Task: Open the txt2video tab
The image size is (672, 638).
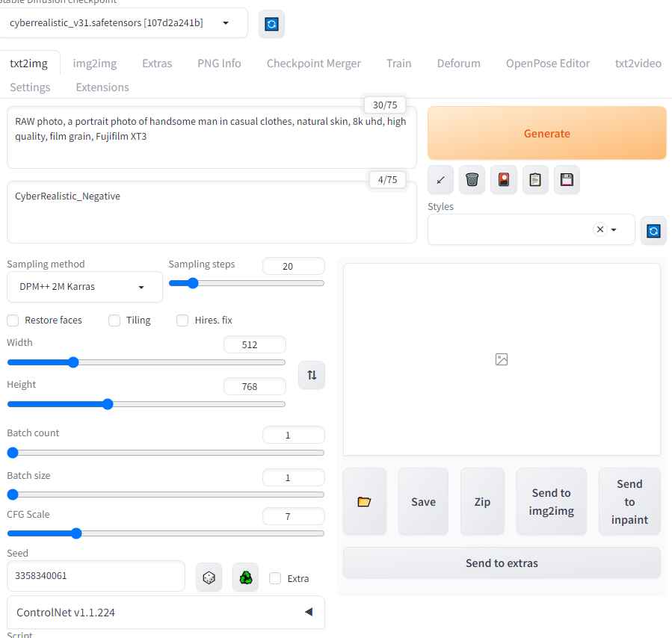Action: 638,64
